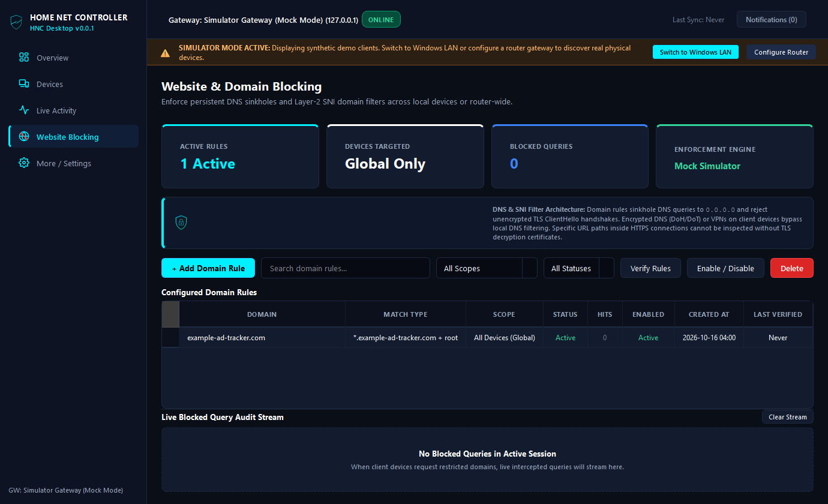The height and width of the screenshot is (504, 828).
Task: Click the Devices Targeted card
Action: point(405,157)
